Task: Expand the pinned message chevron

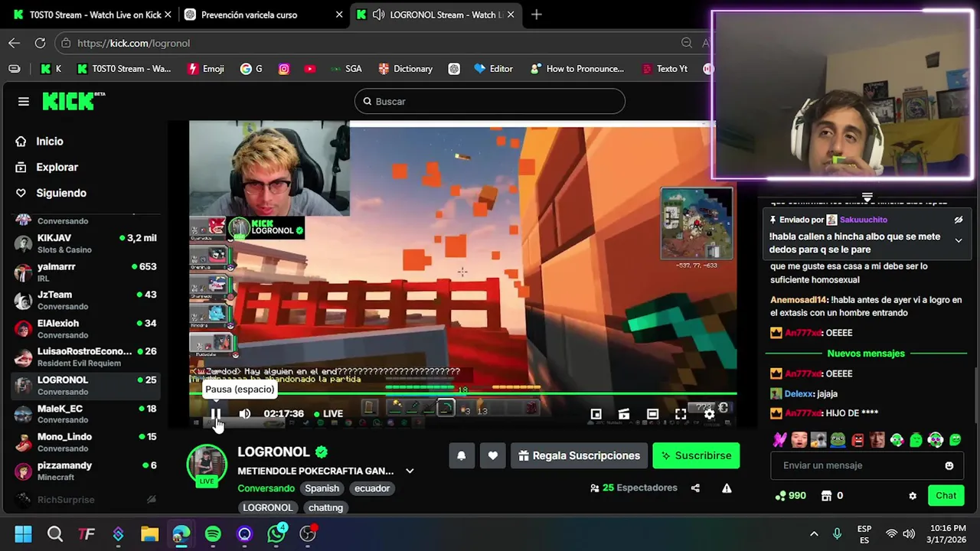Action: (958, 240)
